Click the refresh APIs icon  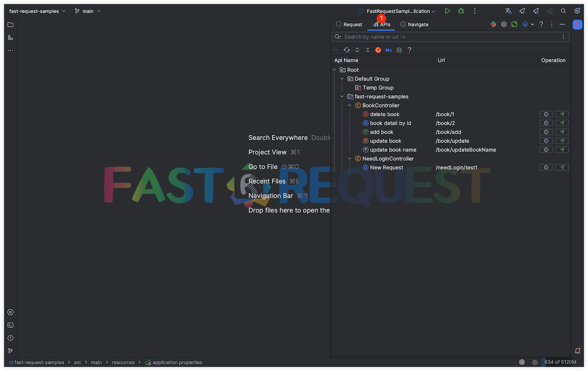point(347,50)
